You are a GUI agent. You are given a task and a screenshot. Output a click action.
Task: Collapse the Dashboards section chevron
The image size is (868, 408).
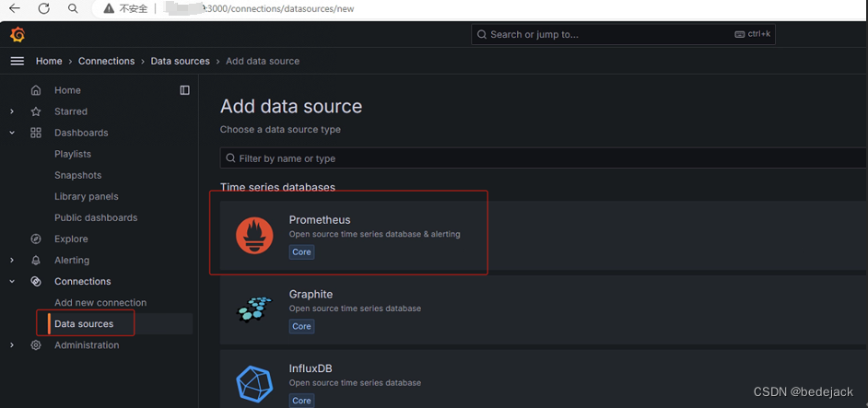[x=12, y=133]
